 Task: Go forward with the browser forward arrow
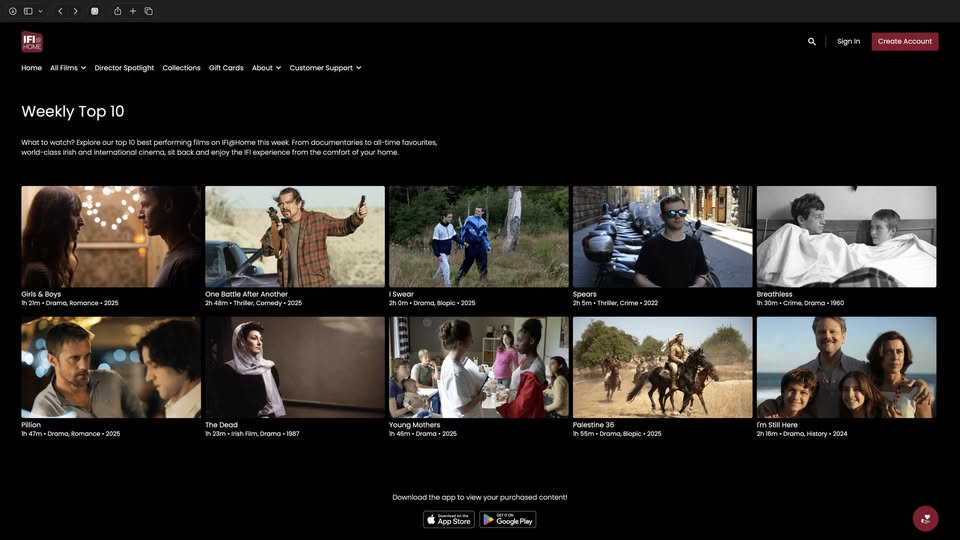(x=75, y=11)
